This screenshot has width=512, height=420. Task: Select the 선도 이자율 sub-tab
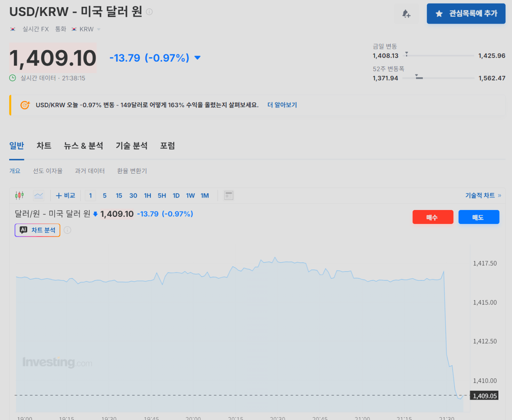click(48, 171)
